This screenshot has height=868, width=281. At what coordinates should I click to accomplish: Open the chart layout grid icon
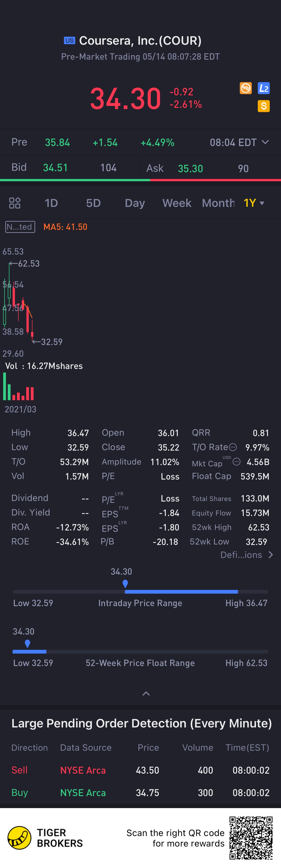point(15,203)
